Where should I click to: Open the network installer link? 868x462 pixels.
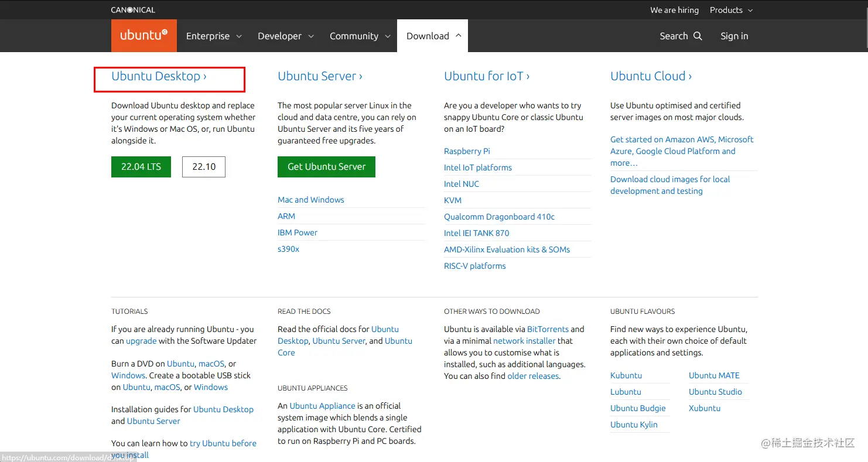point(524,341)
